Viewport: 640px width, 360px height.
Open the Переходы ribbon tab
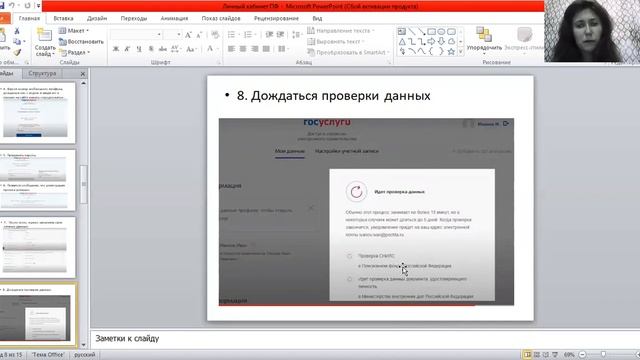pyautogui.click(x=133, y=18)
